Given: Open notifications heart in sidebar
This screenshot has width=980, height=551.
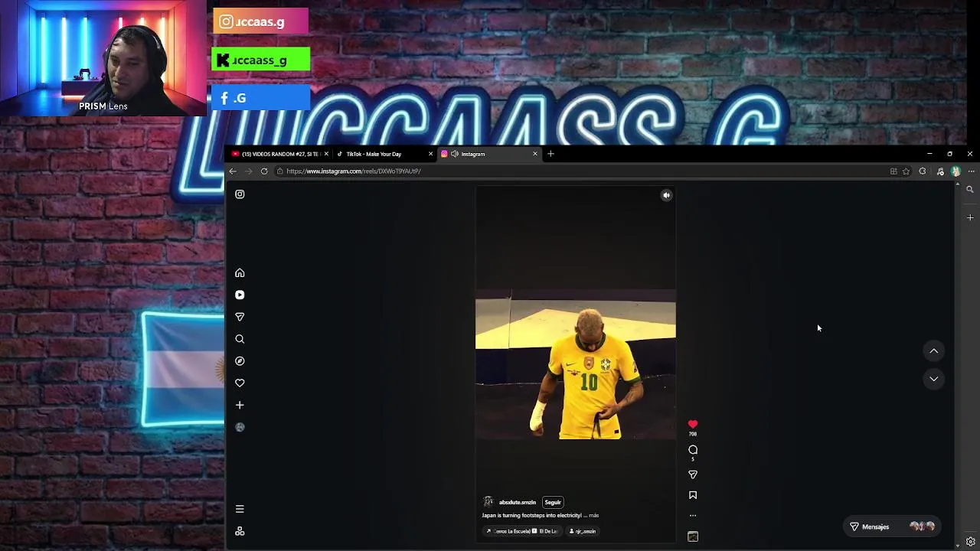Looking at the screenshot, I should pyautogui.click(x=240, y=383).
